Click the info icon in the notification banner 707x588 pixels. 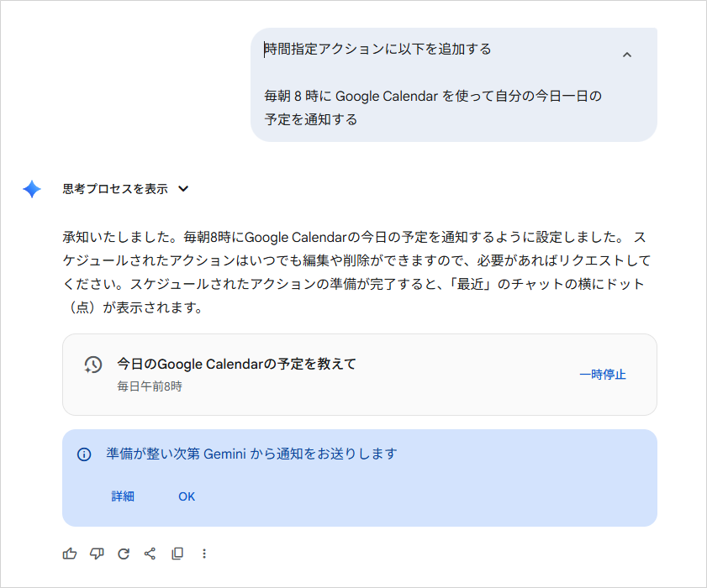pos(84,454)
